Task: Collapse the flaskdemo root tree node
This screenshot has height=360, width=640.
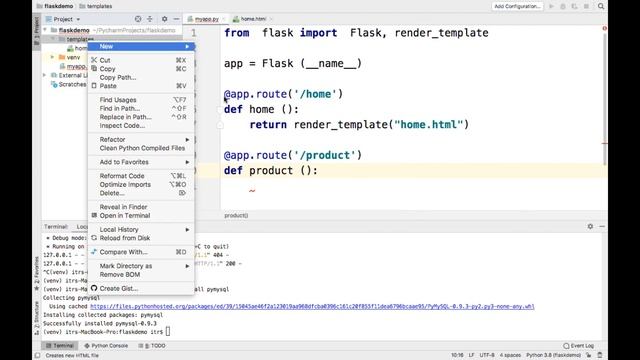Action: [45, 30]
